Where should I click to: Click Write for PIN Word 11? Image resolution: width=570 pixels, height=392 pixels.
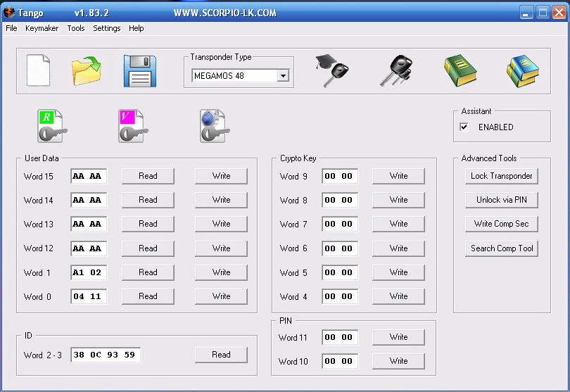[x=398, y=337]
